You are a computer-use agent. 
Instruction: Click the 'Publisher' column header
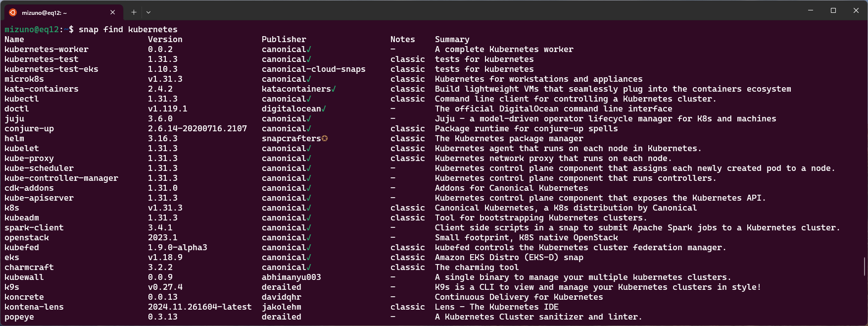pos(284,40)
